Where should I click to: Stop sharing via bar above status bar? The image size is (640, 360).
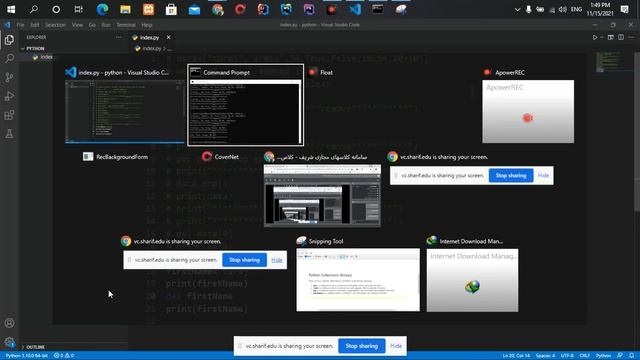[362, 346]
